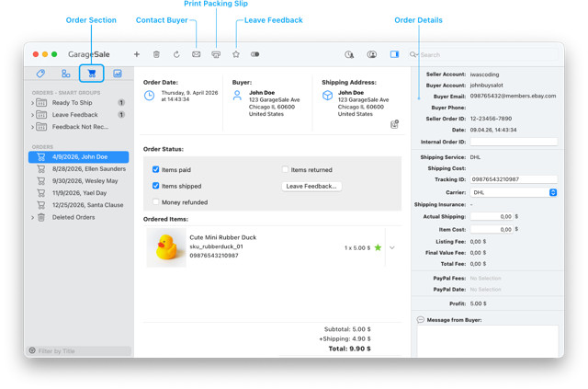
Task: Click Profit value 5.00 $
Action: point(478,303)
